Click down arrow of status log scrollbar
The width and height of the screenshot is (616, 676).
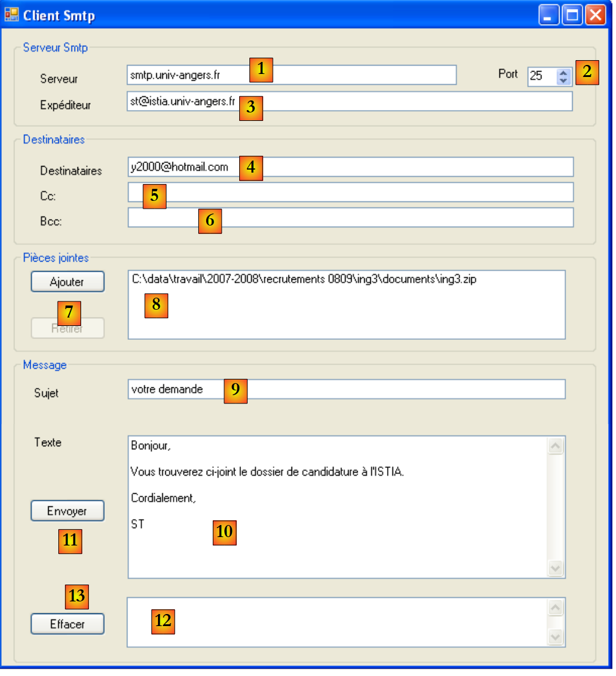point(556,637)
